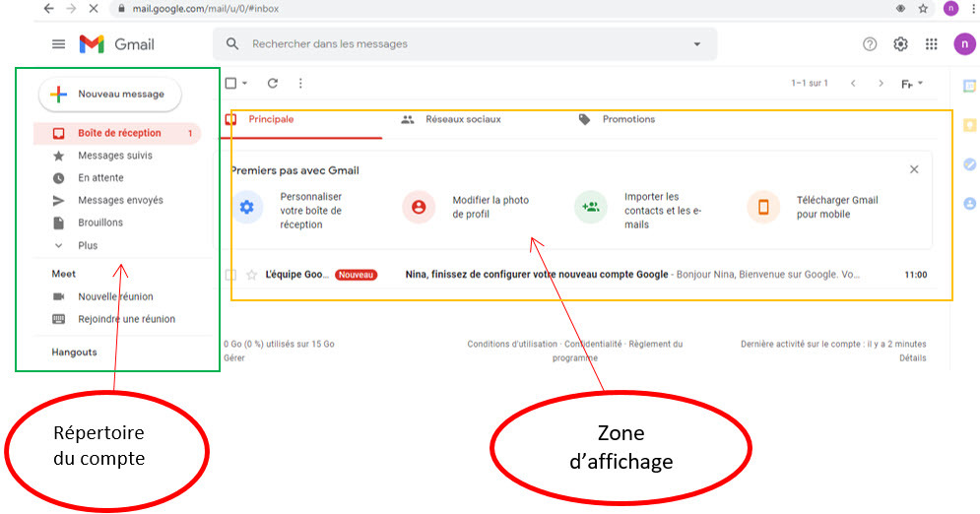Open the main menu hamburger icon

58,43
